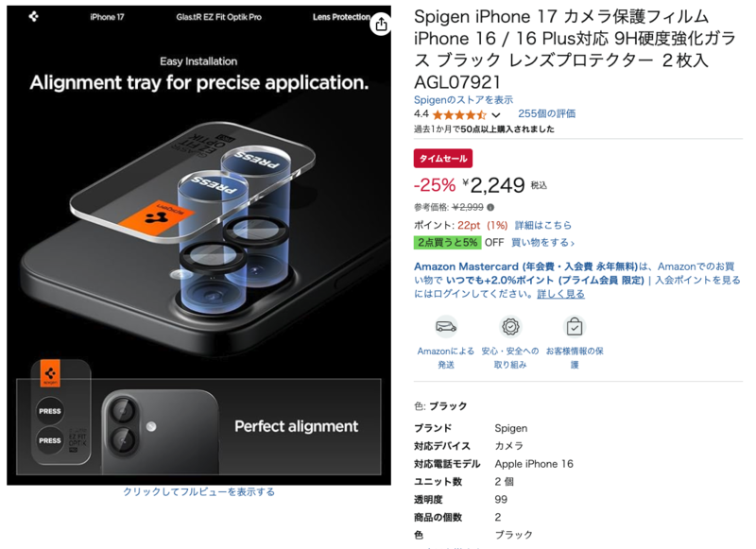Click the 詳しく見る Mastercard link
Viewport: 756px width, 549px height.
[560, 294]
